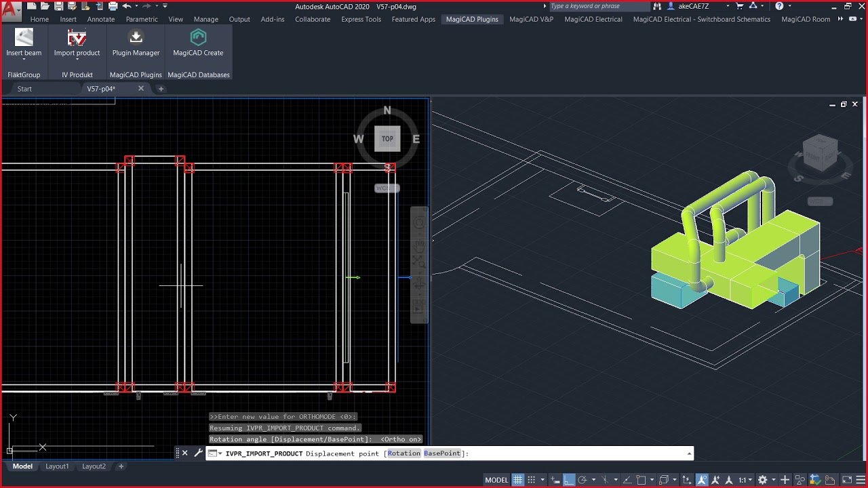Select the BasePoint command-line option
This screenshot has width=868, height=488.
click(x=442, y=453)
